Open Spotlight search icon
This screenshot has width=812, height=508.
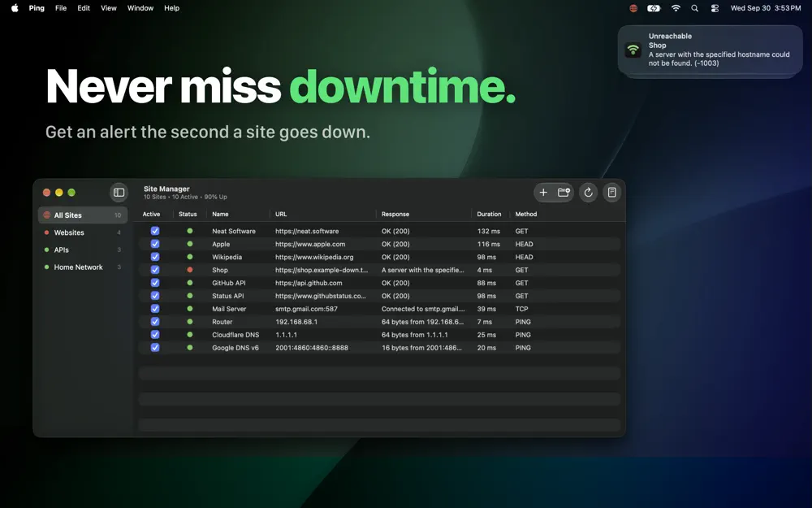(694, 8)
